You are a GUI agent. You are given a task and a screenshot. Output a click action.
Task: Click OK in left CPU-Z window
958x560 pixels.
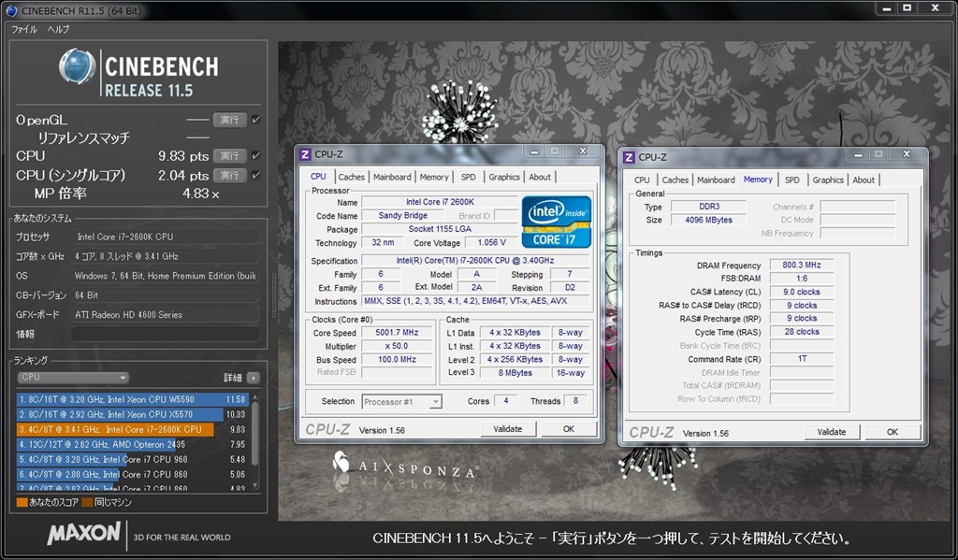pos(569,429)
